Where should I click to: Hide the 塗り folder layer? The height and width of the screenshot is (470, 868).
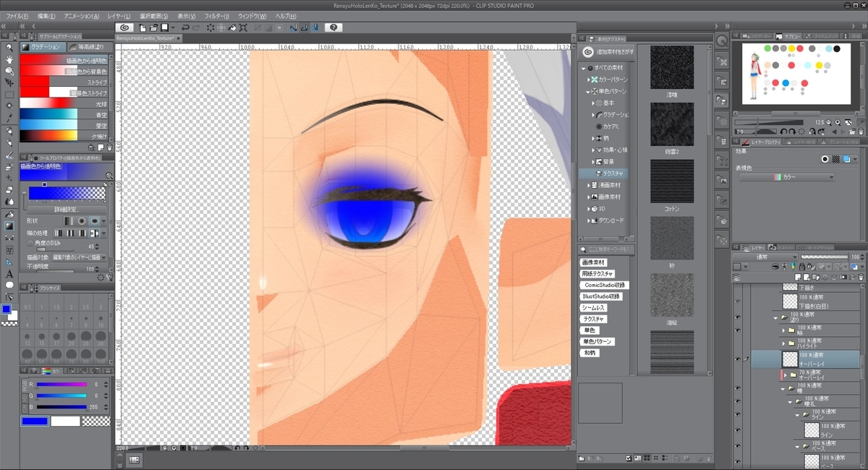pyautogui.click(x=738, y=317)
